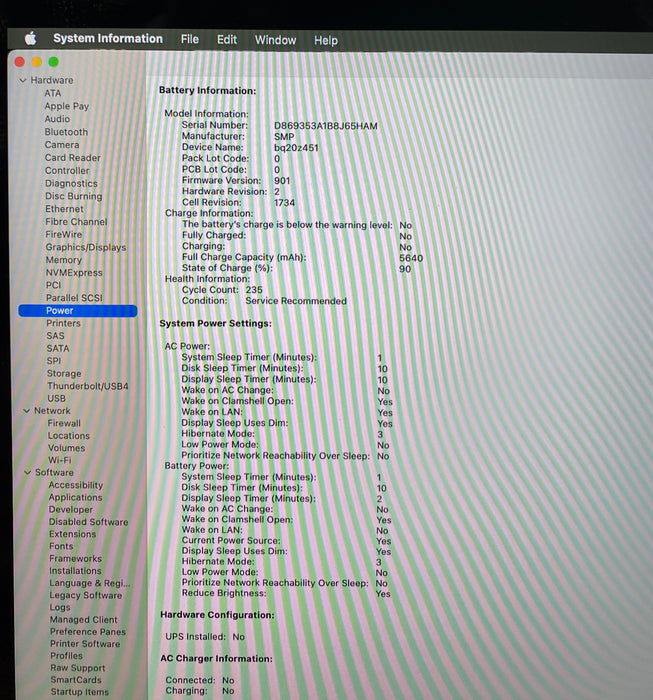Select Bluetooth in the sidebar
Image resolution: width=653 pixels, height=700 pixels.
pos(66,132)
